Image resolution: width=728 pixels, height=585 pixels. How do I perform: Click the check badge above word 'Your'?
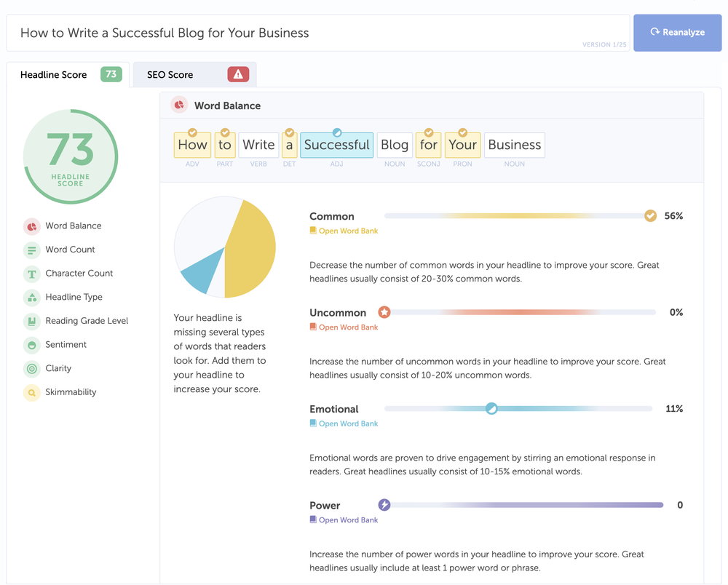462,132
